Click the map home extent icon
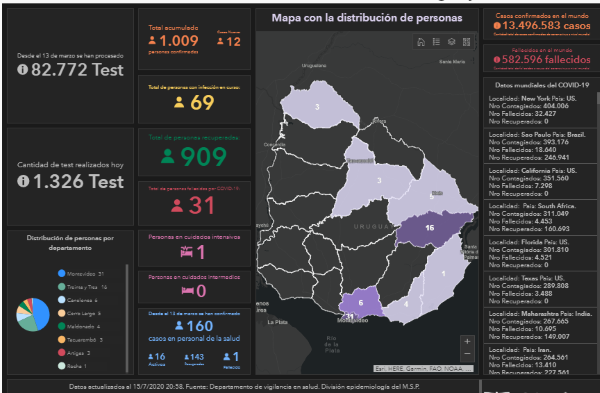Viewport: 600px width, 393px height. pyautogui.click(x=421, y=42)
